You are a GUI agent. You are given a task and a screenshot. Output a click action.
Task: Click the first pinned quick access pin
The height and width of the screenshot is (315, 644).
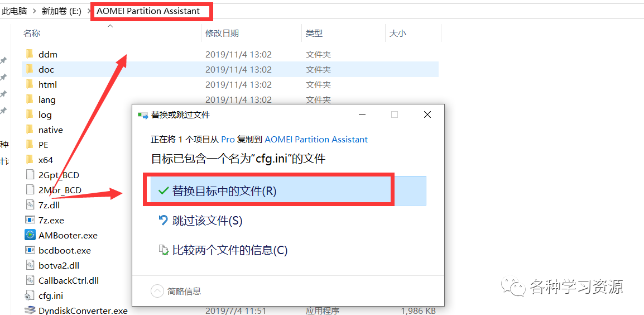(3, 61)
